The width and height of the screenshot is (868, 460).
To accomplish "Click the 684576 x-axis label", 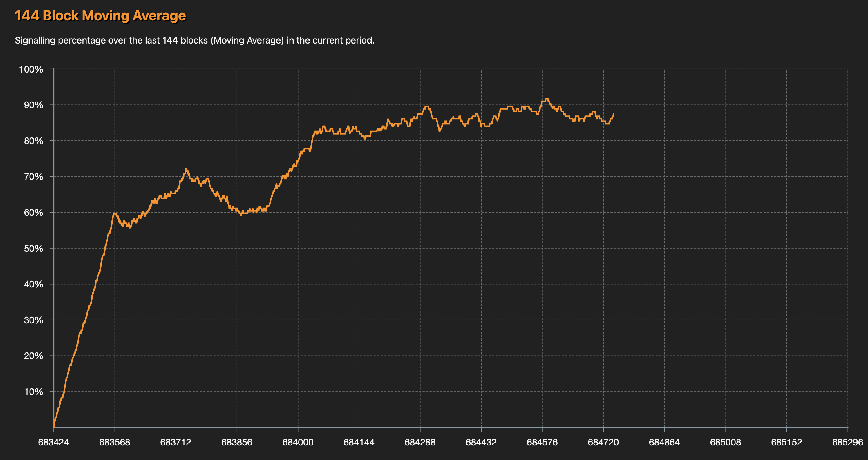I will [542, 443].
